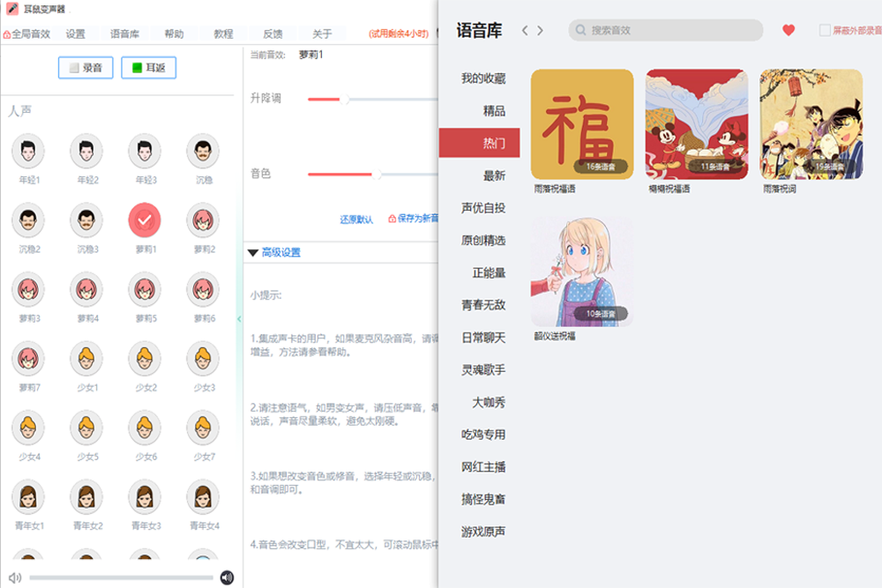The width and height of the screenshot is (882, 588).
Task: Open the 设置 menu
Action: point(74,33)
